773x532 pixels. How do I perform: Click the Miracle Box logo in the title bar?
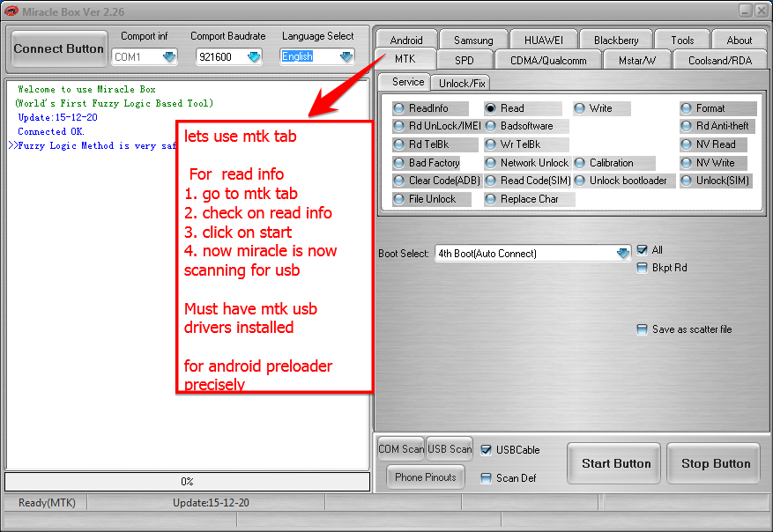[12, 11]
